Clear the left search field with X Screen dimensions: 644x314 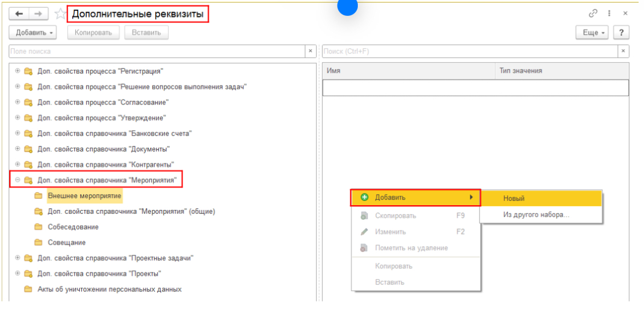coord(310,51)
